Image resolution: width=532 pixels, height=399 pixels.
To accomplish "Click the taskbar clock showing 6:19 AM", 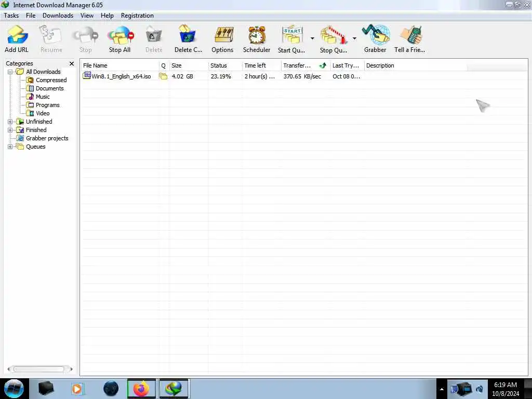I will 505,389.
